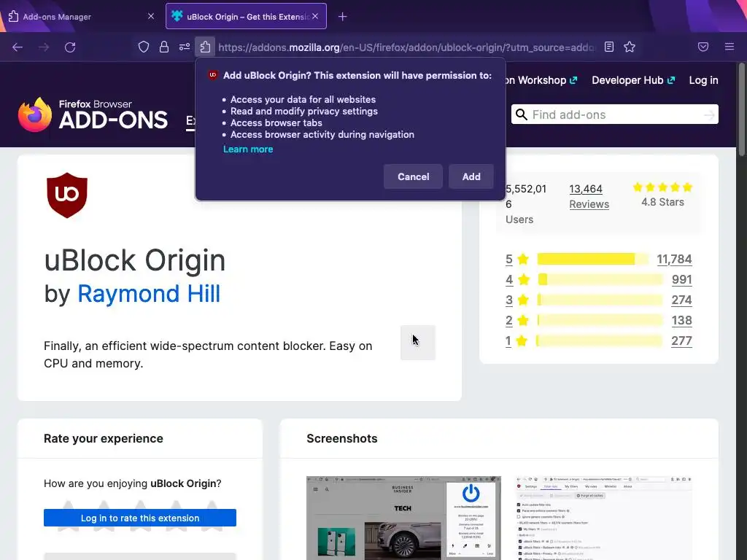This screenshot has width=747, height=560.
Task: Close the uBlock Origin tab
Action: click(x=315, y=16)
